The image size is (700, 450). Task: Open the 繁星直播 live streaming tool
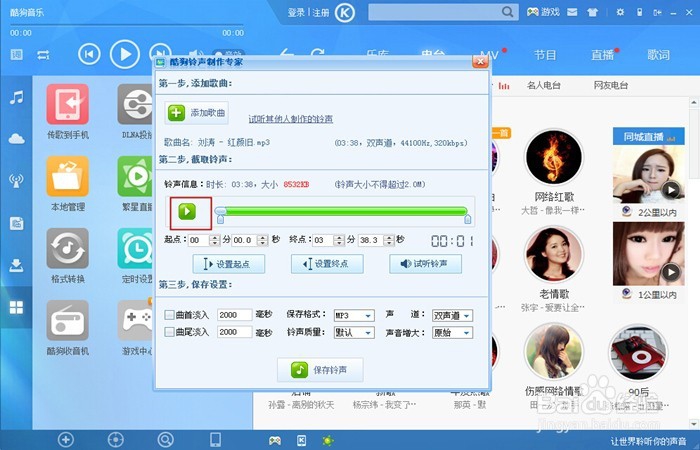click(x=135, y=183)
